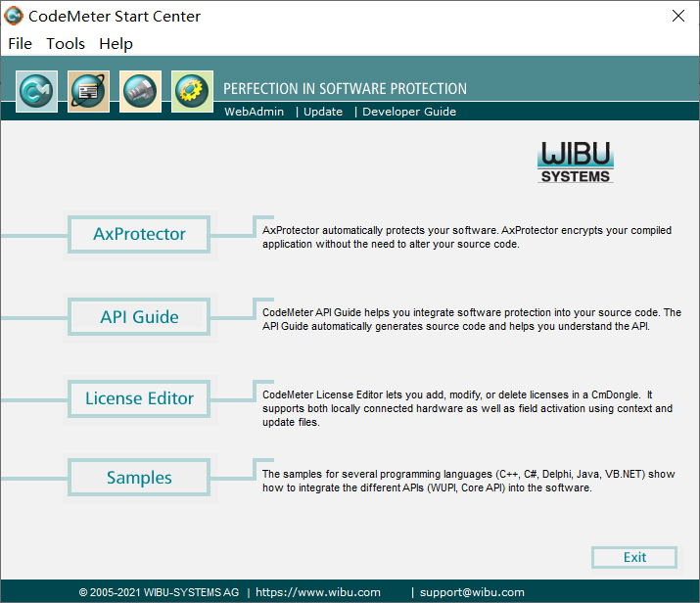Open the WebAdmin link
This screenshot has height=603, width=700.
pyautogui.click(x=255, y=112)
